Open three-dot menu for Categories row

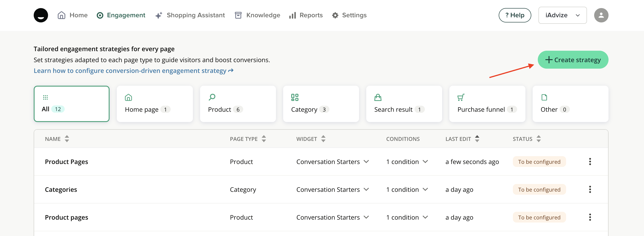(590, 189)
